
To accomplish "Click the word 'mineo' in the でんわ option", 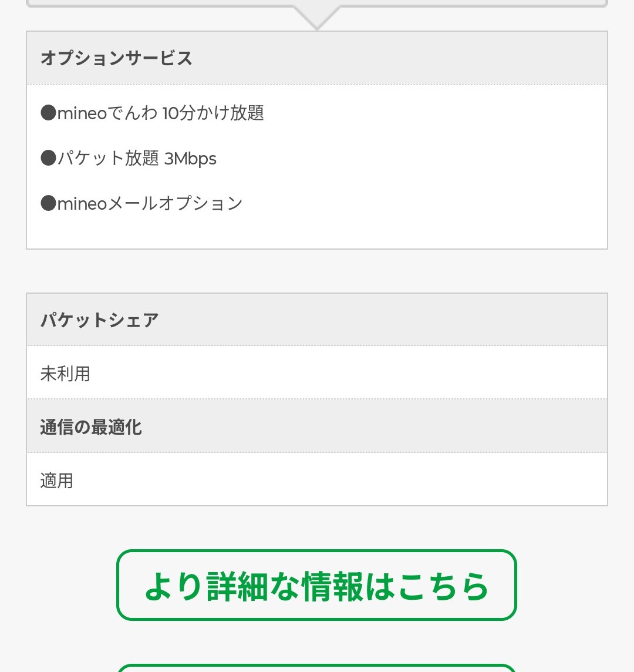I will tap(82, 113).
